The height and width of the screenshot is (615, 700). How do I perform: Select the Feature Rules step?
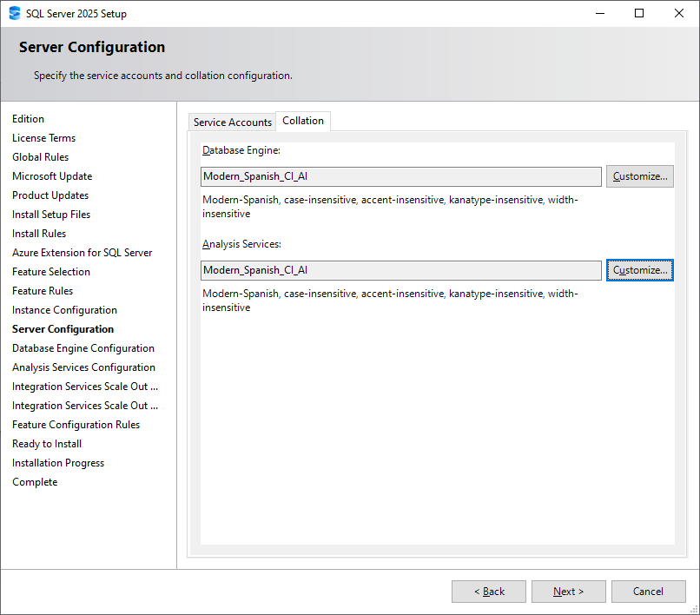(43, 291)
